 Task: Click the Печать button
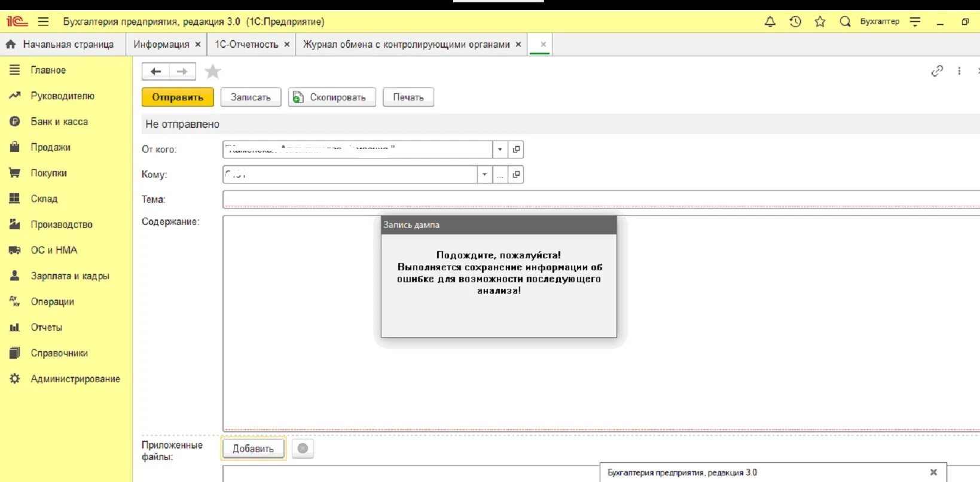coord(408,97)
